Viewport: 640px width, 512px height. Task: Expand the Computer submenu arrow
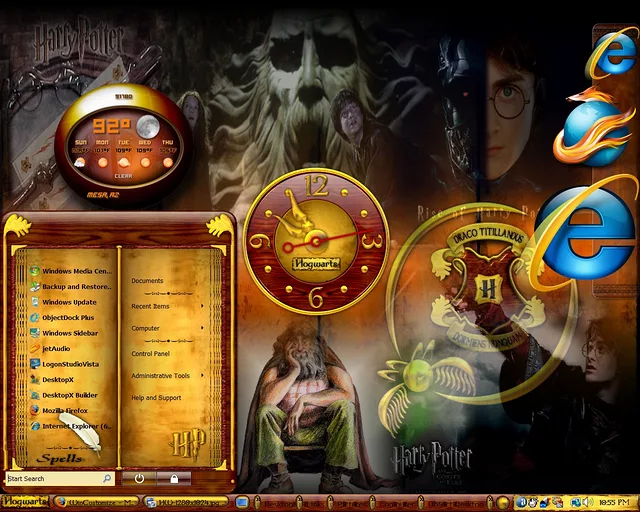coord(202,328)
